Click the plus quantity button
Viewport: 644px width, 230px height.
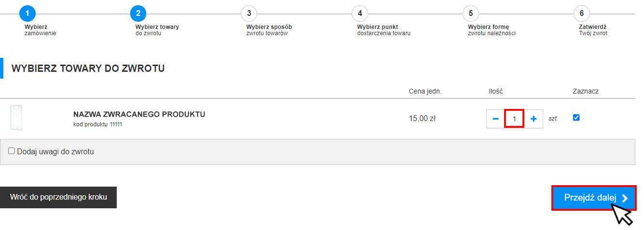tap(534, 119)
